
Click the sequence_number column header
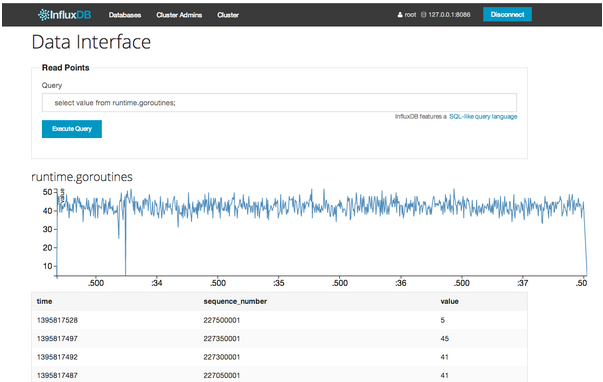coord(235,301)
